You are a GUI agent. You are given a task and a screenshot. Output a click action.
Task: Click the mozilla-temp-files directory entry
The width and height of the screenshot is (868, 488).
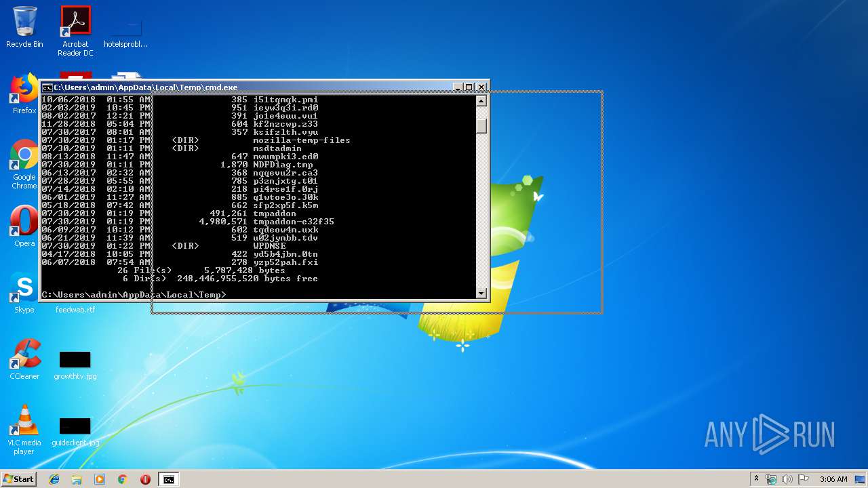pyautogui.click(x=302, y=140)
